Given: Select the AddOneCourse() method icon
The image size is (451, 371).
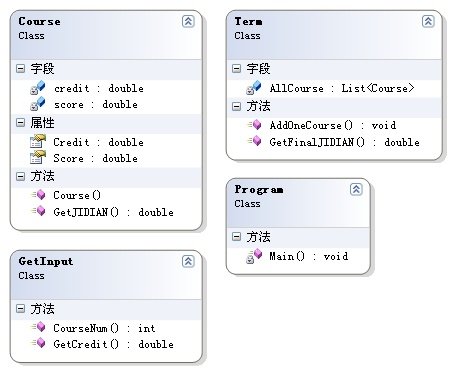Looking at the screenshot, I should (255, 125).
